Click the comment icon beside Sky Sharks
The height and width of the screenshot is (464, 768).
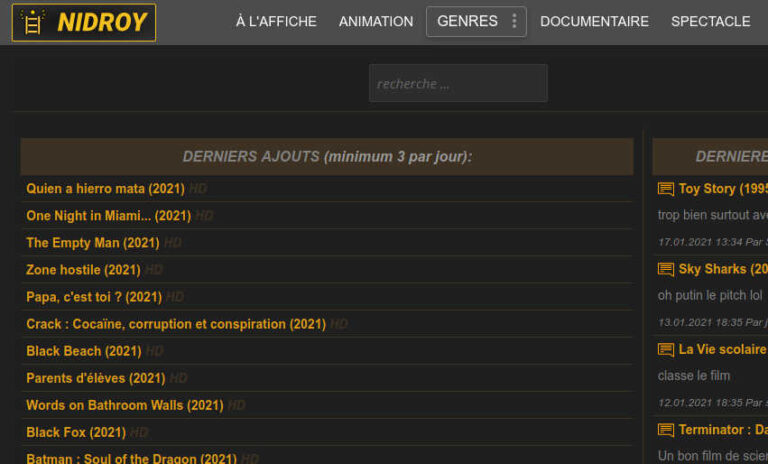click(665, 270)
